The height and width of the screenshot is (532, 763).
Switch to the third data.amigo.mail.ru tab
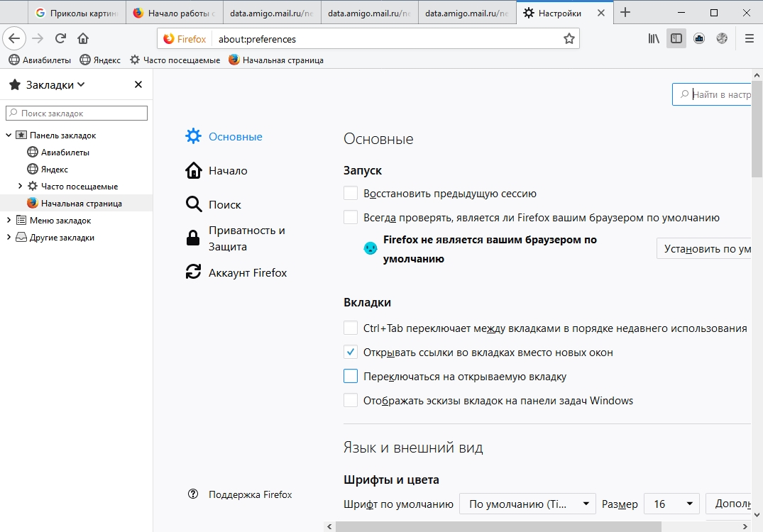[466, 13]
